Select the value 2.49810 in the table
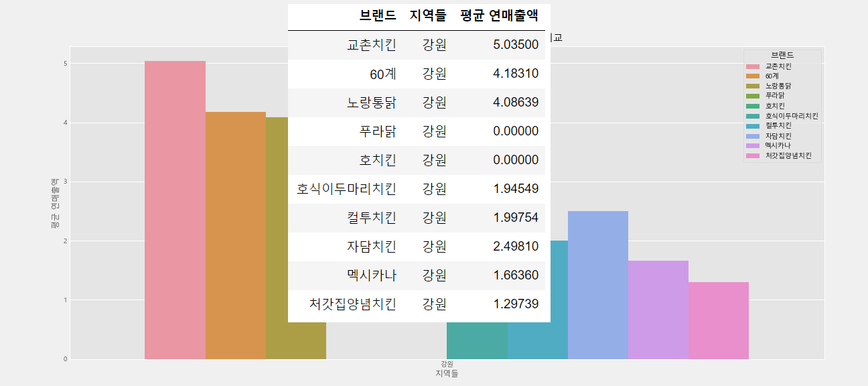Screen dimensions: 868x386 coord(516,247)
